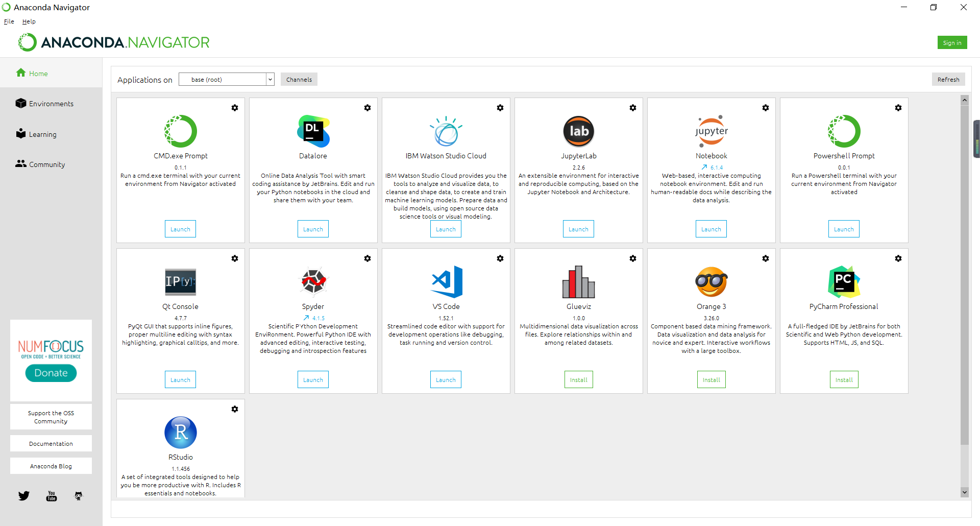Image resolution: width=980 pixels, height=526 pixels.
Task: Go to the Home tab
Action: (51, 73)
